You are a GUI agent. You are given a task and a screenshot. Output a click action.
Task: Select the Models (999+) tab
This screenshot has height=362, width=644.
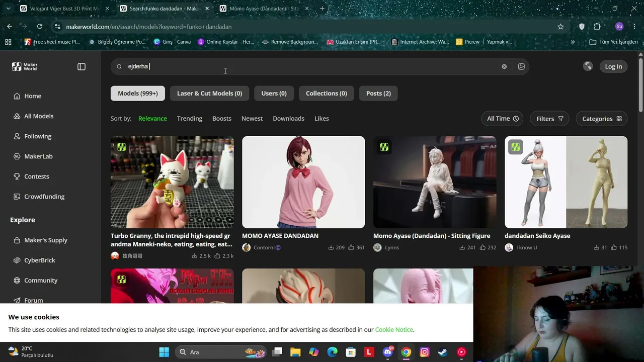138,94
